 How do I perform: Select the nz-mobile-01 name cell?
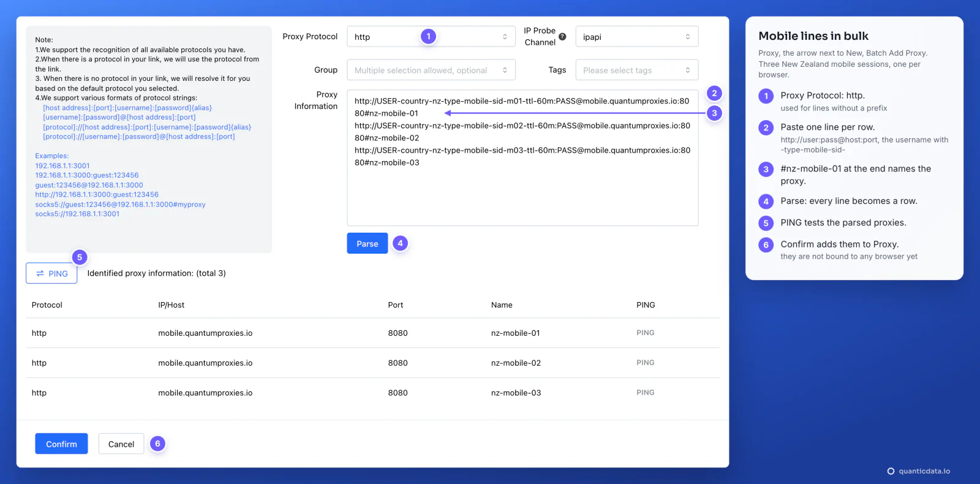(516, 333)
